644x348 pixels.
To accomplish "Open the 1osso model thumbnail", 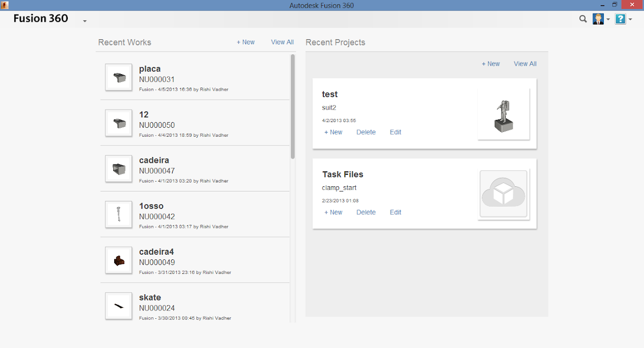I will pyautogui.click(x=119, y=214).
